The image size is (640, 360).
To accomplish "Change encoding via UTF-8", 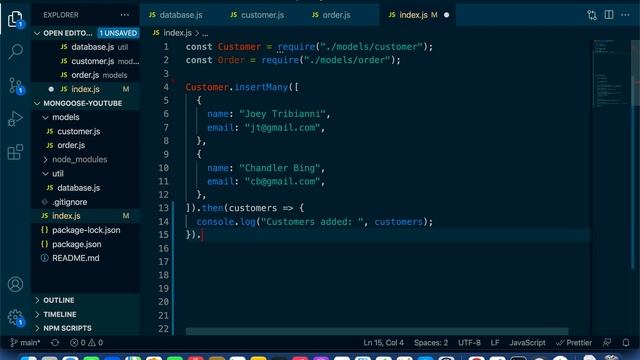I will click(x=469, y=343).
